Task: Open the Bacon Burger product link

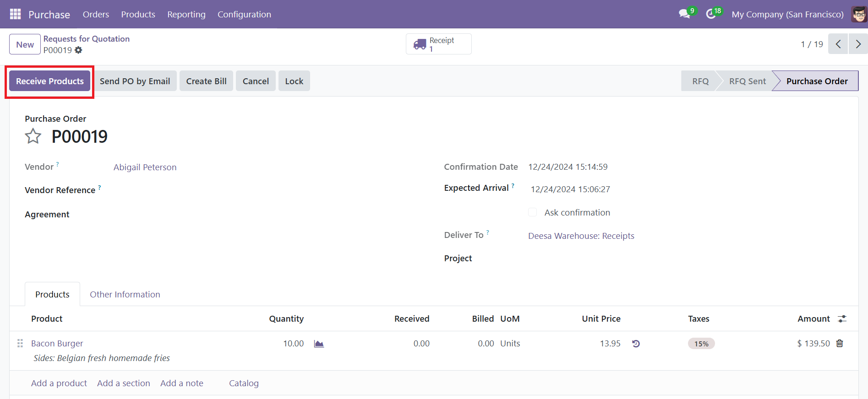Action: coord(57,344)
